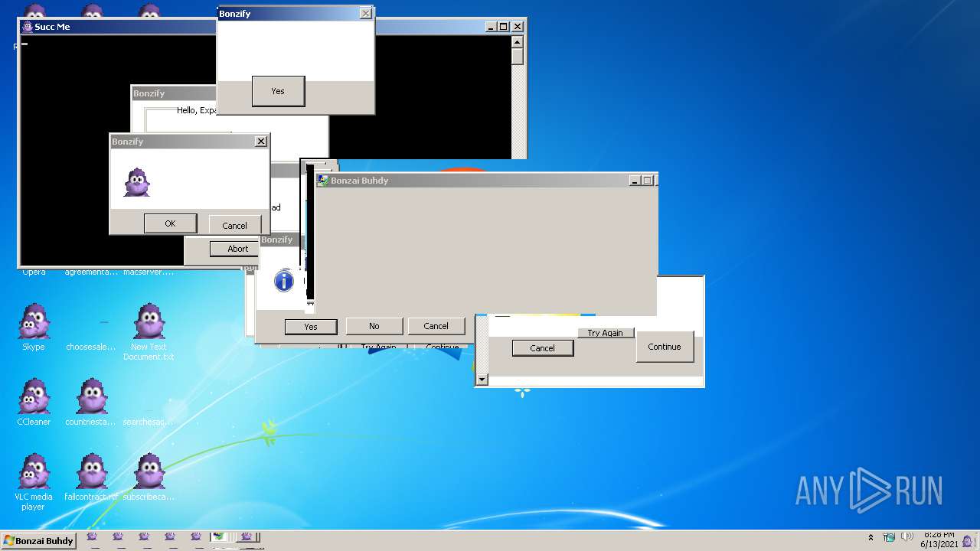Open the countriesta... desktop file

[91, 402]
